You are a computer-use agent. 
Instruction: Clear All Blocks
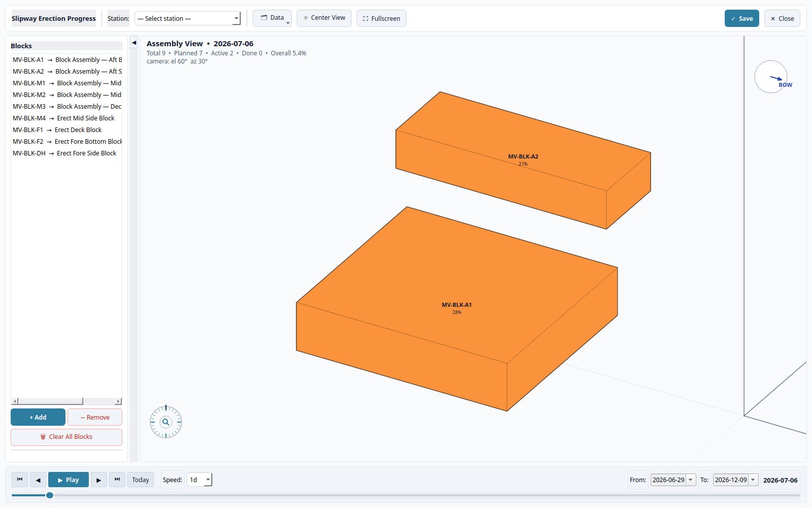point(66,437)
